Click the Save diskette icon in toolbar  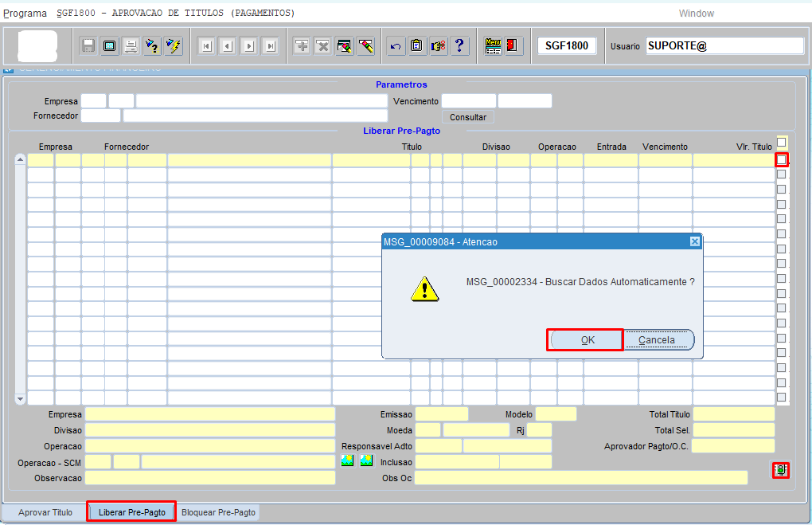point(88,46)
